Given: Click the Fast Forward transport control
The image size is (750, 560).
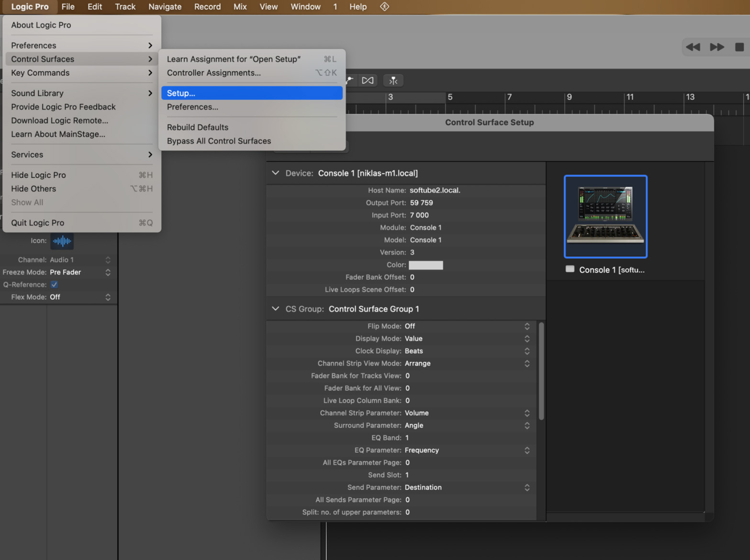Looking at the screenshot, I should coord(716,47).
